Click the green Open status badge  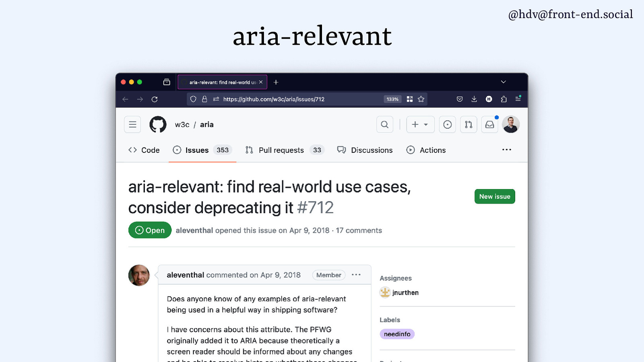click(x=150, y=230)
